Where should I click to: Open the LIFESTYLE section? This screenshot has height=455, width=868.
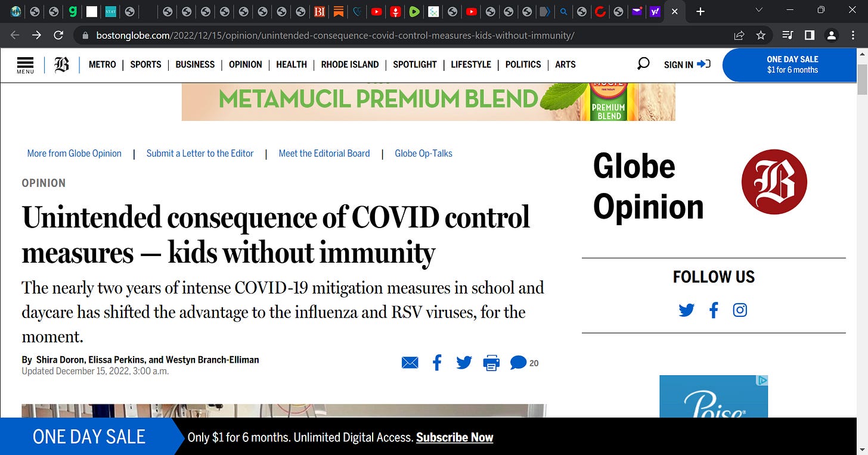(471, 64)
